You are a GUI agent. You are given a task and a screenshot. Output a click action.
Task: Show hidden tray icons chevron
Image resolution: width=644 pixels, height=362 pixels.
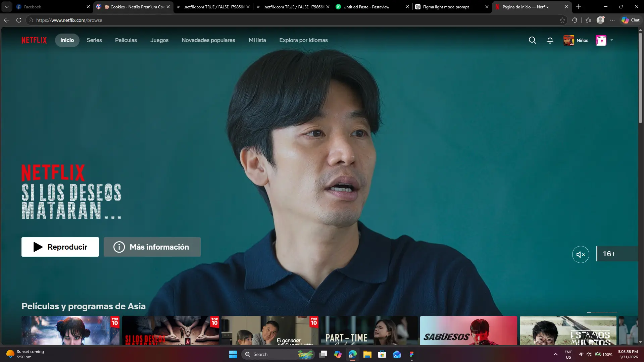tap(556, 354)
